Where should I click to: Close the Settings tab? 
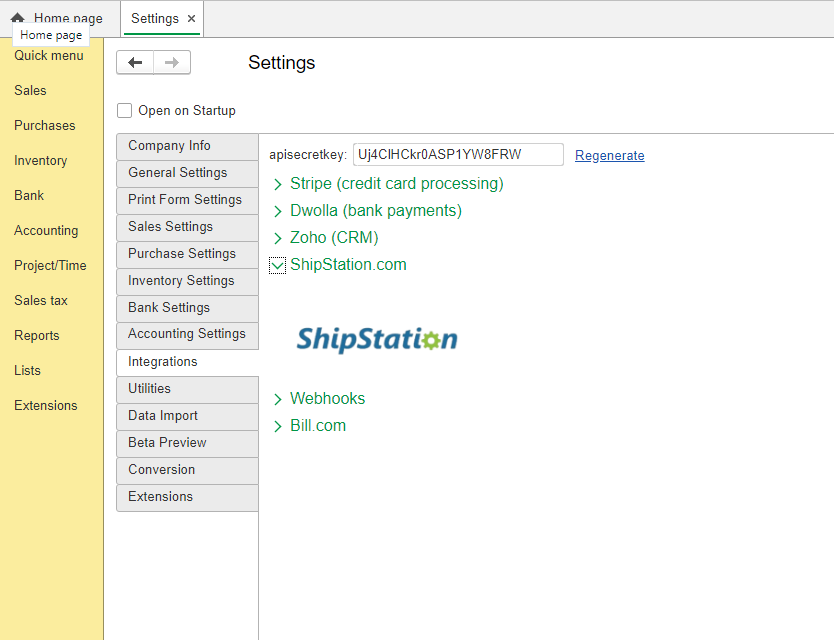(x=188, y=18)
